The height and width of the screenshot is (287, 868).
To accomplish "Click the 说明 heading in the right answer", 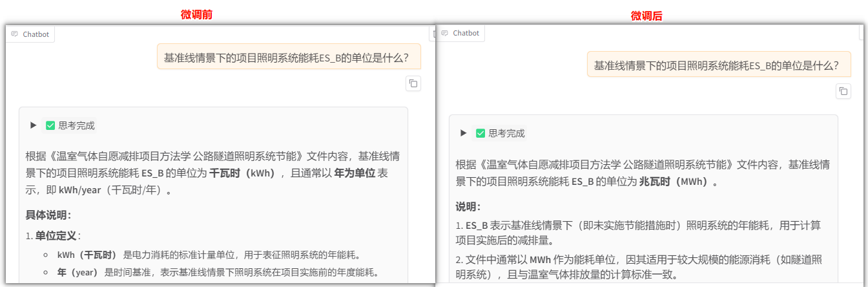I will pyautogui.click(x=468, y=207).
